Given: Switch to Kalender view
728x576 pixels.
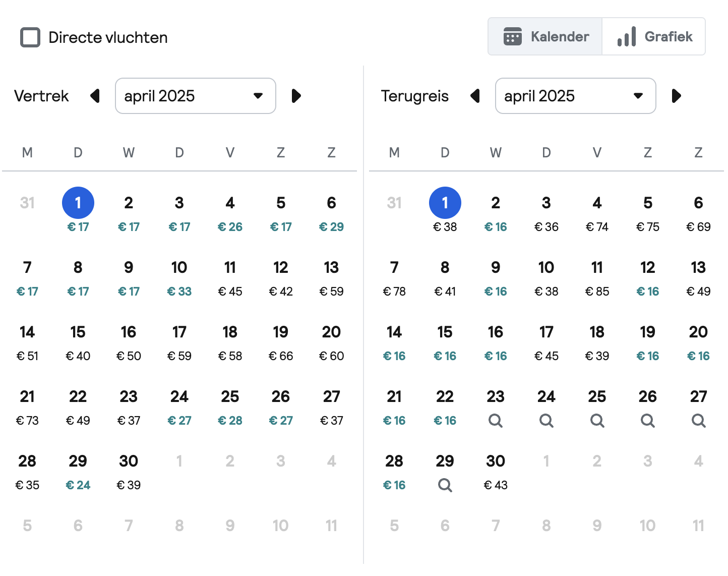Looking at the screenshot, I should coord(545,37).
